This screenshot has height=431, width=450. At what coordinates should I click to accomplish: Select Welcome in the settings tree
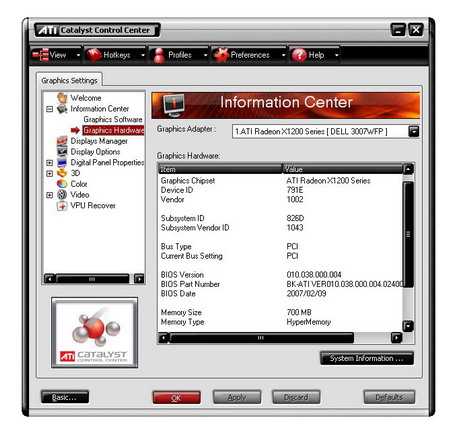coord(86,98)
